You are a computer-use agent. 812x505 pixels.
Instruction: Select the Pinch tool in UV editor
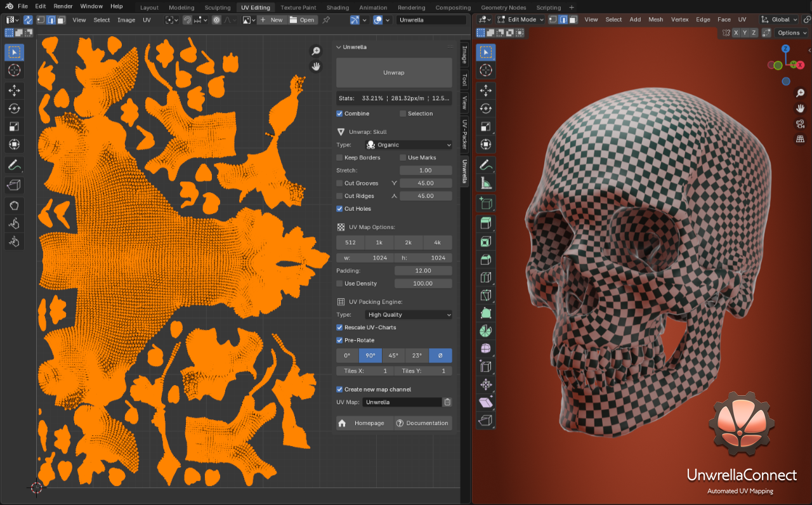pos(14,241)
